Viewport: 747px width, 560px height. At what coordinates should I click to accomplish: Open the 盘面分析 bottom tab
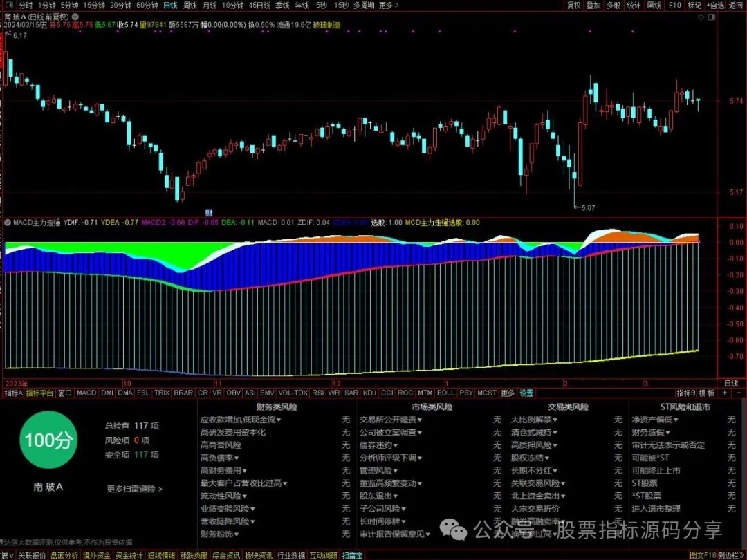(64, 555)
